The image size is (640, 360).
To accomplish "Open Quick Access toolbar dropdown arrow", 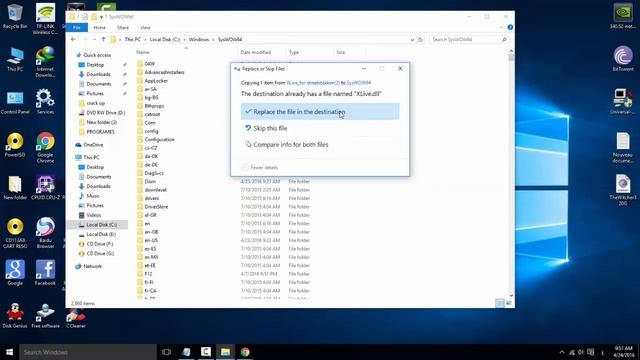I will point(101,17).
